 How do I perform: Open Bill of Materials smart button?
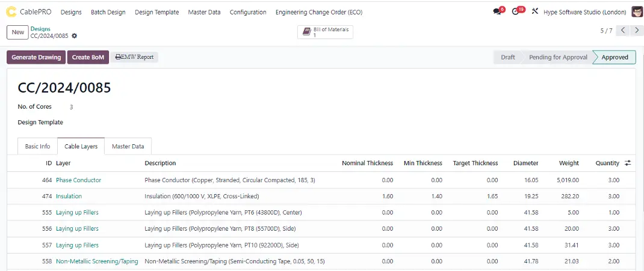click(x=325, y=32)
